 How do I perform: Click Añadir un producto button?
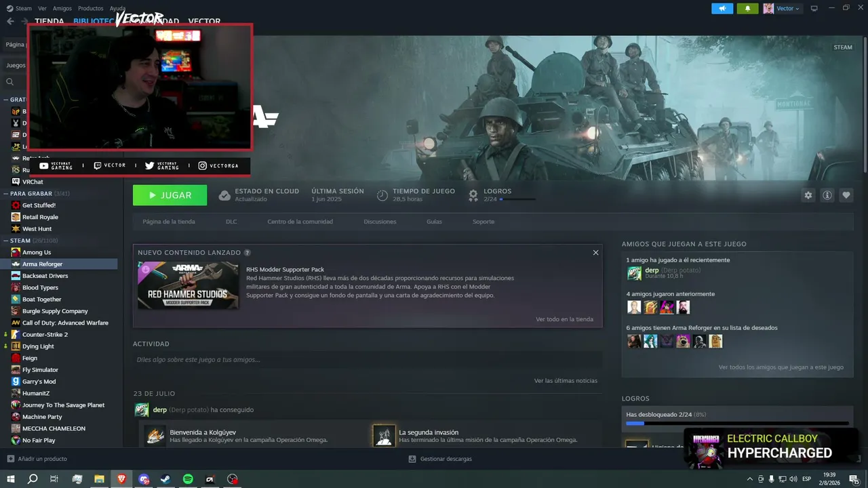click(37, 459)
